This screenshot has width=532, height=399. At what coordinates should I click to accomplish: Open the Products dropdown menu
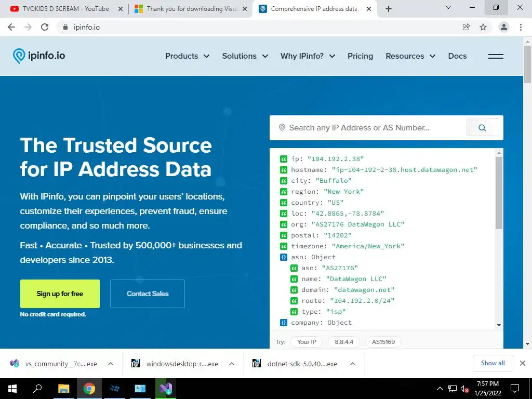pyautogui.click(x=187, y=56)
